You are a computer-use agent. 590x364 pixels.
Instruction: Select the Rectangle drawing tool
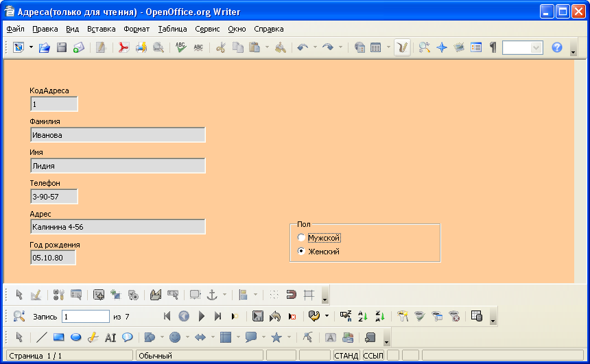click(59, 337)
